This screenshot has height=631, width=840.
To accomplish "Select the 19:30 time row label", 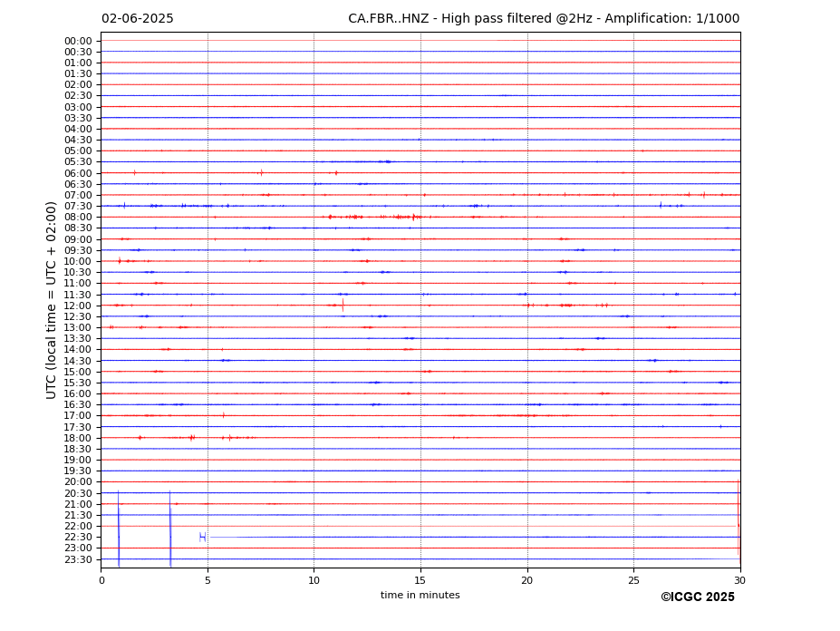I will (x=78, y=471).
